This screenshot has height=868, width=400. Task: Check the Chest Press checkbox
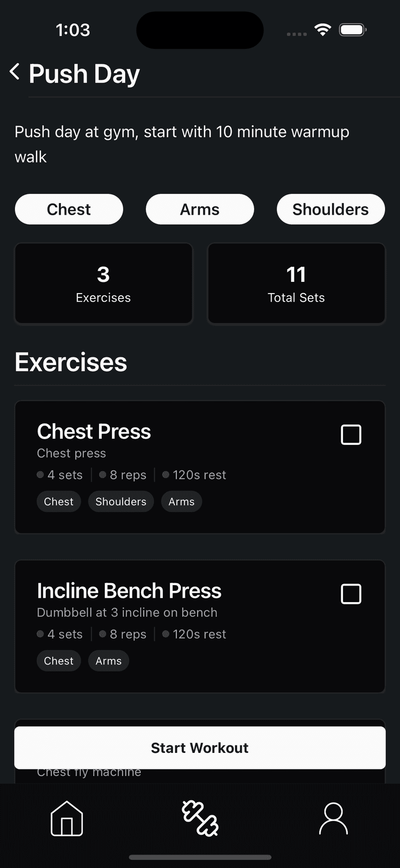[351, 435]
